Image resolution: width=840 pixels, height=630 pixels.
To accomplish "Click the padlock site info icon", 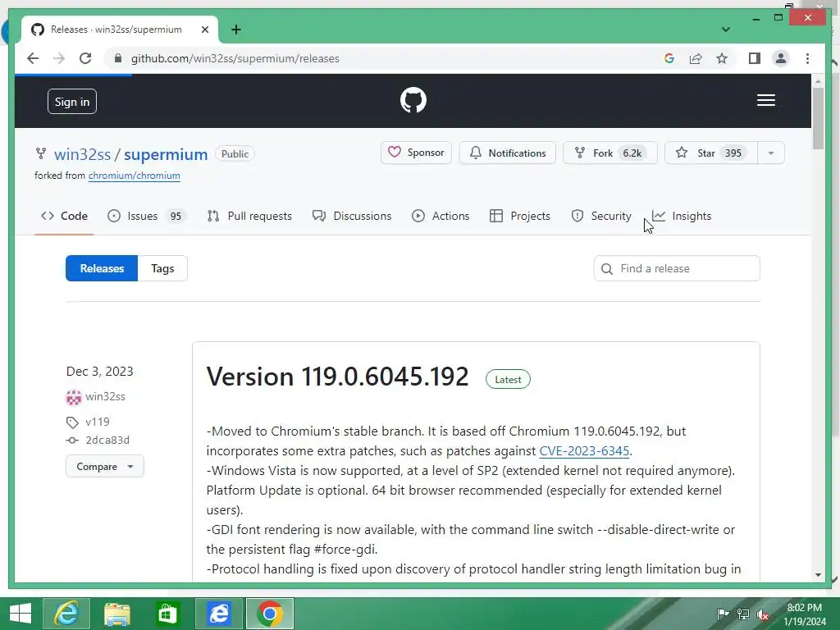I will pos(118,58).
